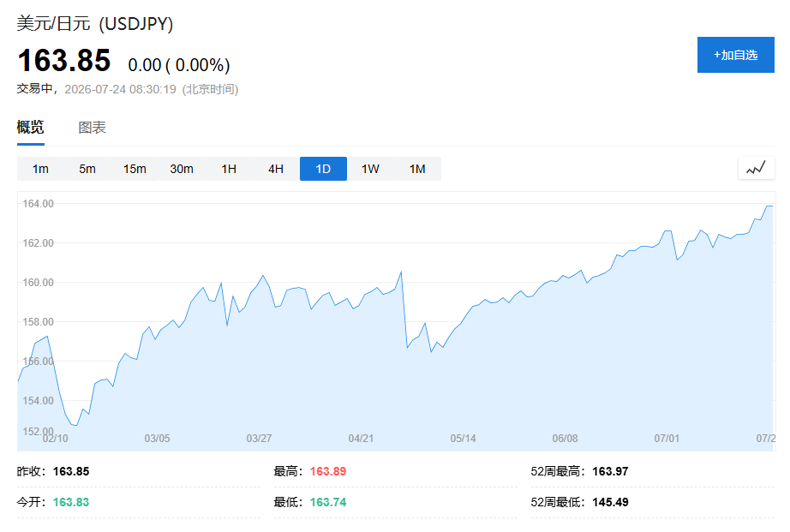The width and height of the screenshot is (790, 532).
Task: Click the 美元/日元 (USDJPY) title
Action: (95, 24)
